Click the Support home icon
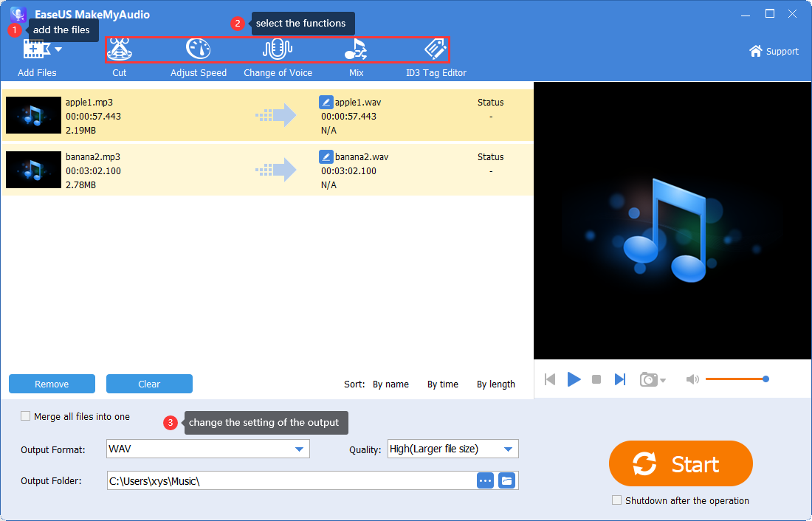Screen dimensions: 812x521 (x=756, y=51)
